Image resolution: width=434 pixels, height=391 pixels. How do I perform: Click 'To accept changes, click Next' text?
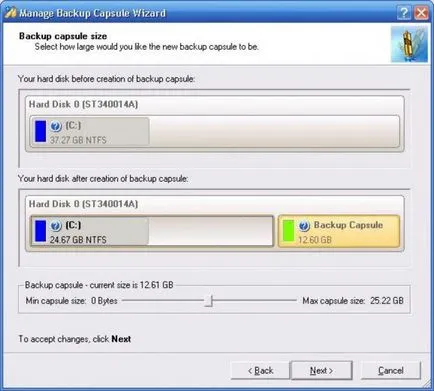(75, 339)
